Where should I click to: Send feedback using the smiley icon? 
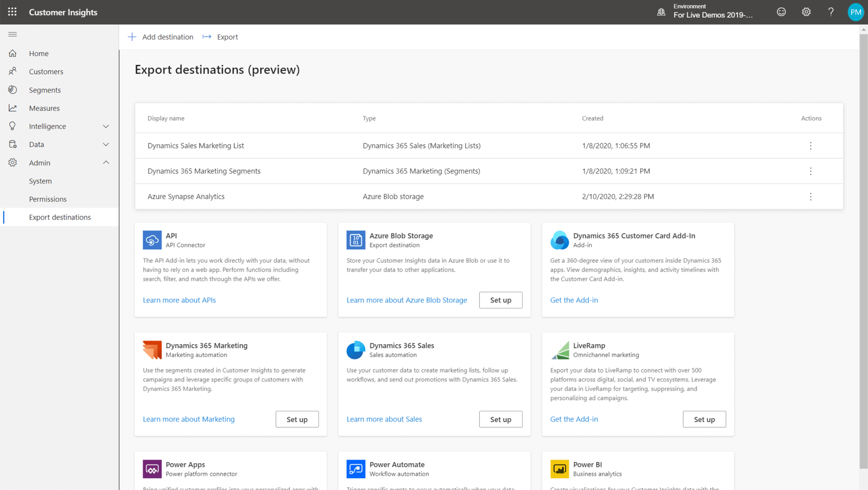click(781, 11)
